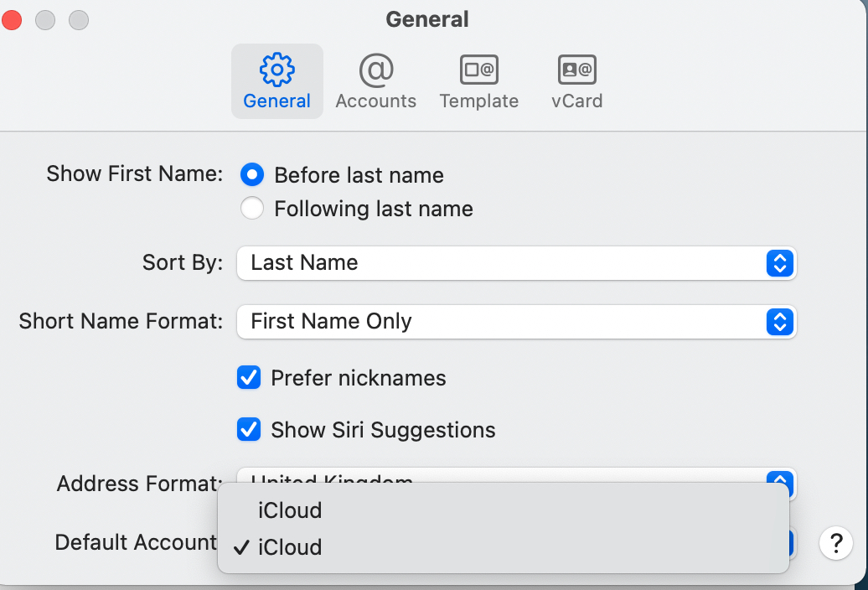Select the Template card icon
This screenshot has height=590, width=868.
[478, 70]
